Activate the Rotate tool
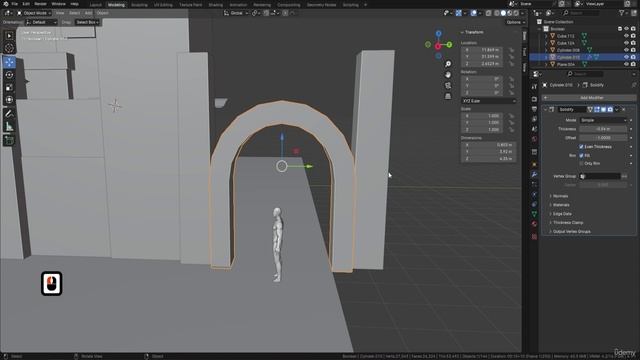Image resolution: width=640 pixels, height=360 pixels. coord(9,75)
